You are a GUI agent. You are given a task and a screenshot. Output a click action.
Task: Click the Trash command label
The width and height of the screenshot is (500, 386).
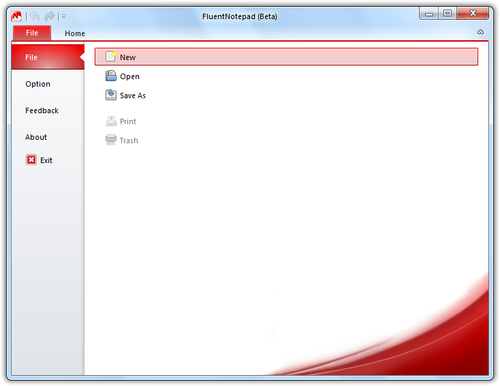click(x=129, y=141)
